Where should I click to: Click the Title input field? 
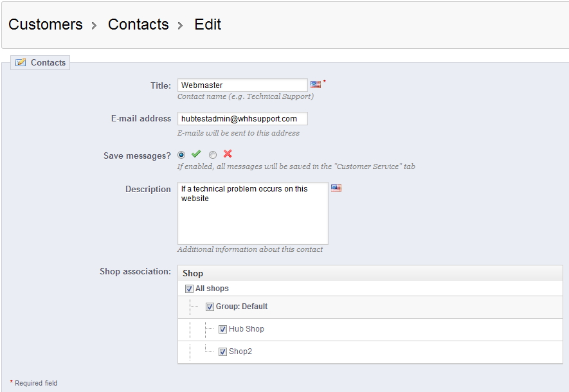pyautogui.click(x=242, y=85)
